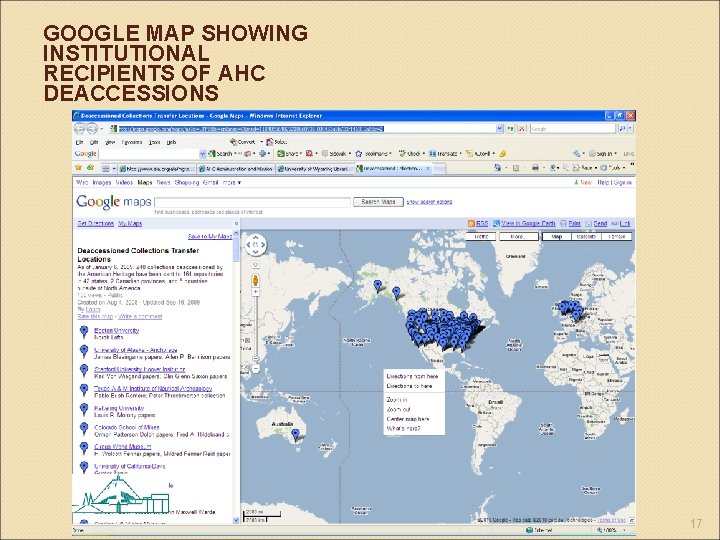Click the left panel vertical scrollbar down arrow
The image size is (720, 540).
click(236, 520)
